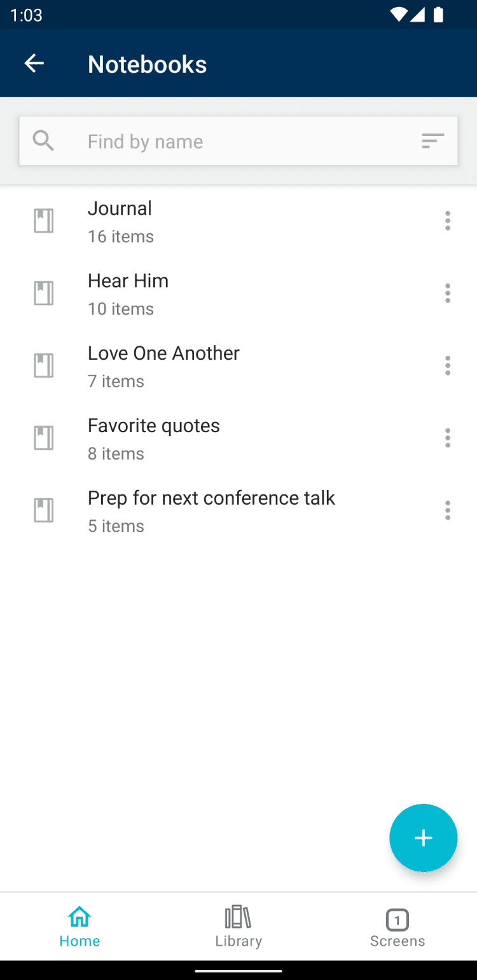Switch to the Screens tab

coord(397,927)
